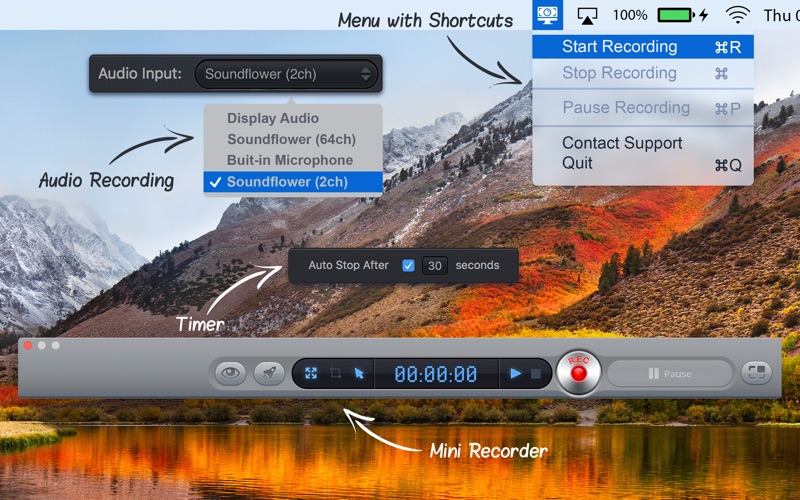Click the square stop icon

coord(536,374)
